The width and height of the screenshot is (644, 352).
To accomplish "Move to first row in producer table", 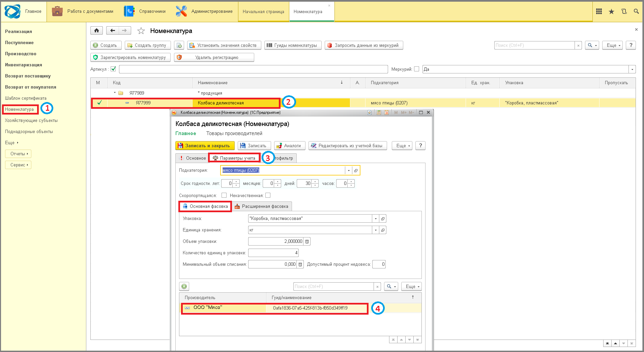I will pos(393,340).
